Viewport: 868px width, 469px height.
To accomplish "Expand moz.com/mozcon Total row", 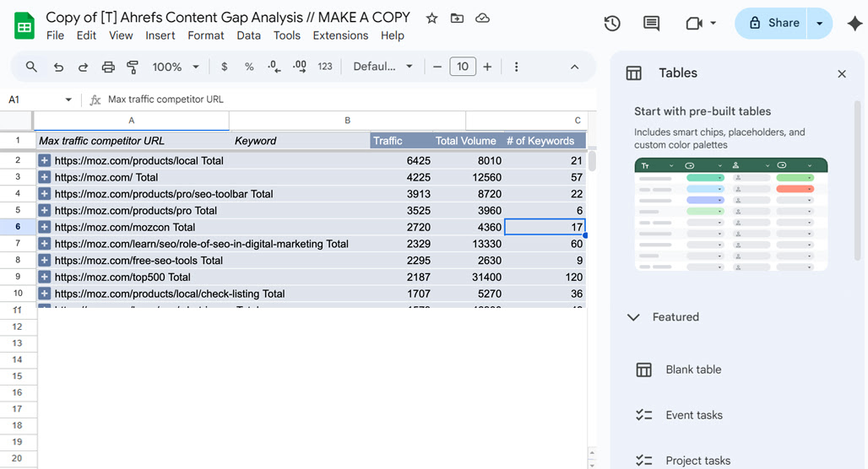I will click(x=44, y=227).
